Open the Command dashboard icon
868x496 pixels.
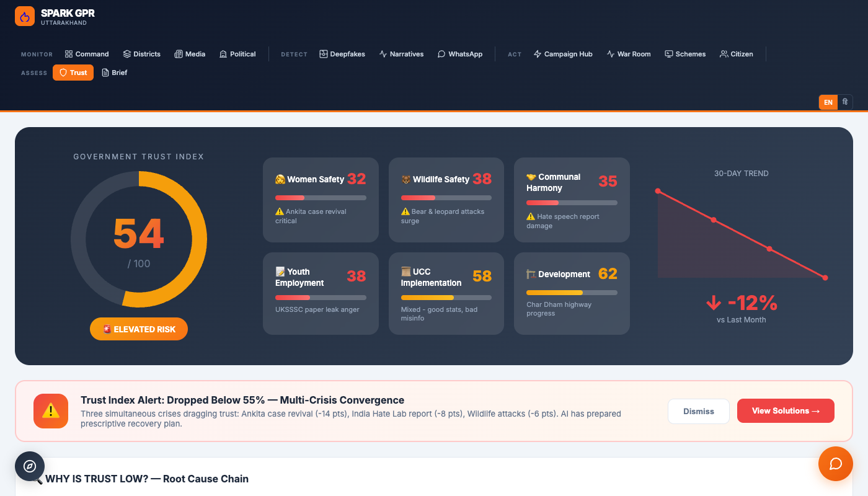68,54
